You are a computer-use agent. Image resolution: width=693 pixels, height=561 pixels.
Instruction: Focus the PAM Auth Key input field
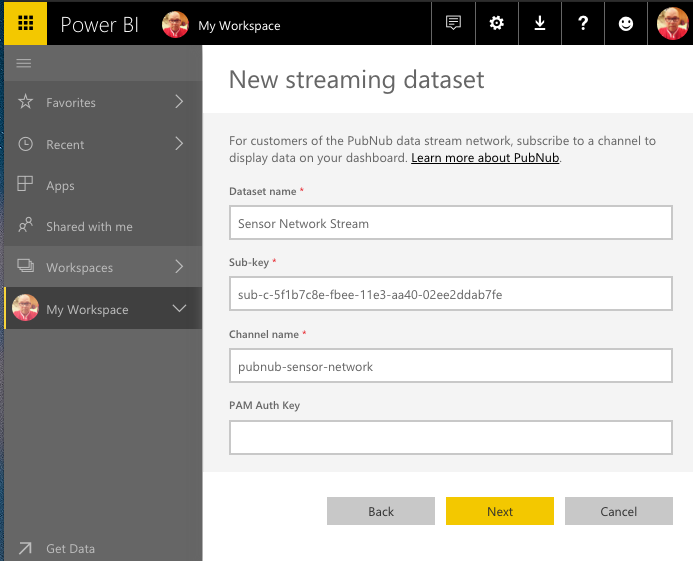[451, 437]
